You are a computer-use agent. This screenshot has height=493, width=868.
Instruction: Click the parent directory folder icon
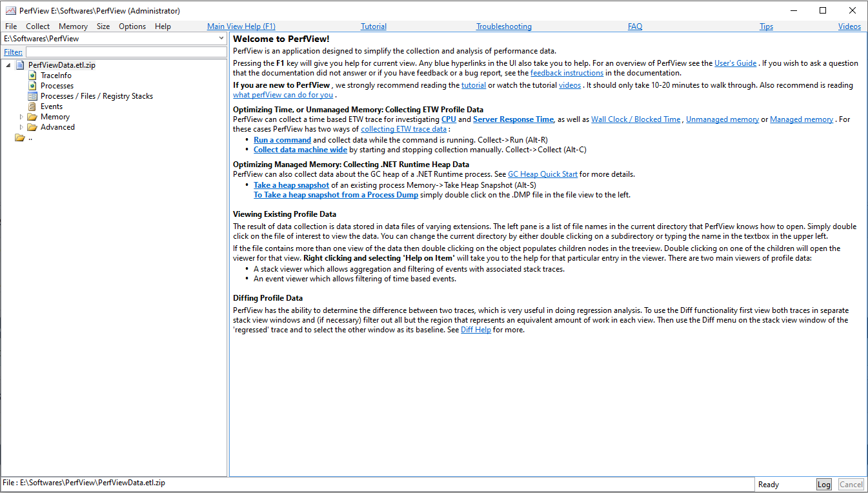[19, 137]
